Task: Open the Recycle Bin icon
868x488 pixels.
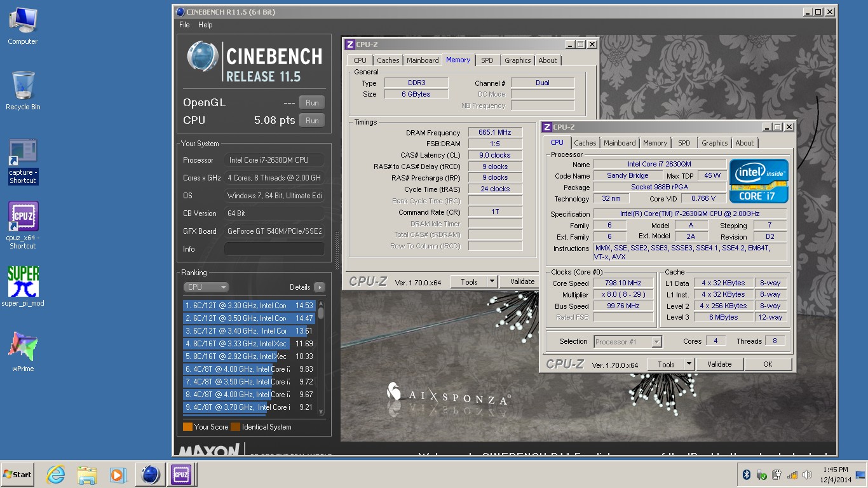Action: [x=23, y=91]
